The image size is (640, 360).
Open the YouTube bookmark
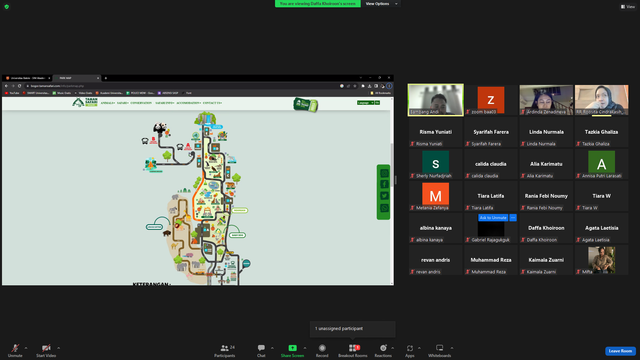click(12, 93)
